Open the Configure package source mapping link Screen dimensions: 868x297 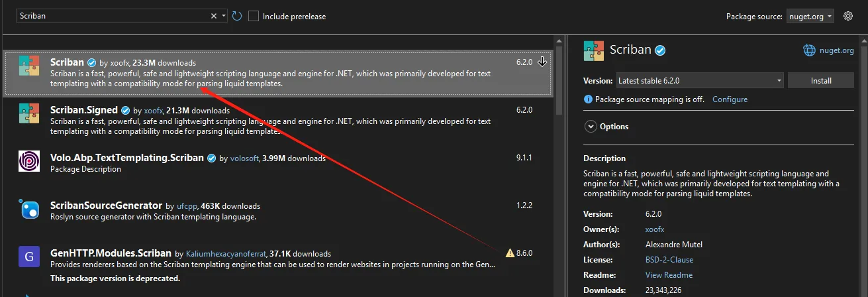tap(730, 99)
